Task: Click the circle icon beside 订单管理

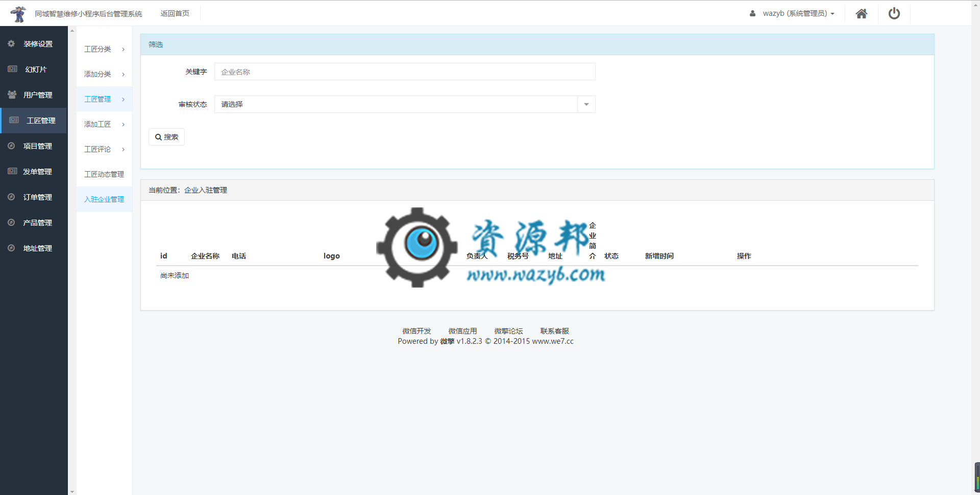Action: coord(11,197)
